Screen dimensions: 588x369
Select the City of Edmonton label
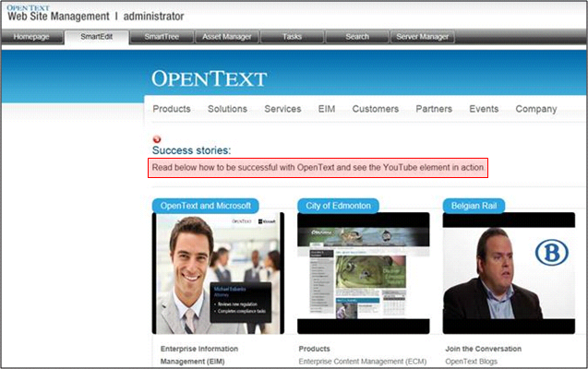point(338,206)
